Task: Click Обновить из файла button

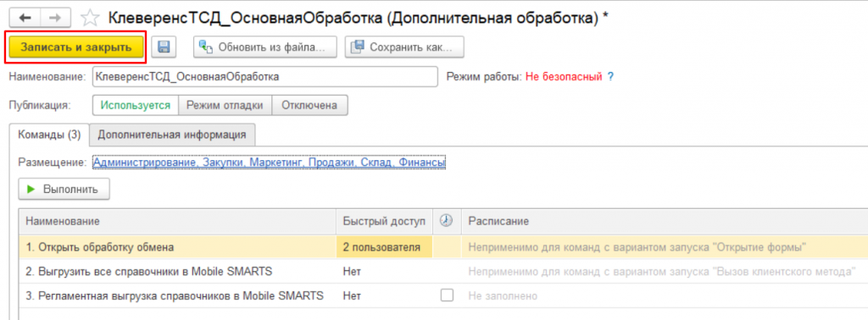Action: pos(265,47)
